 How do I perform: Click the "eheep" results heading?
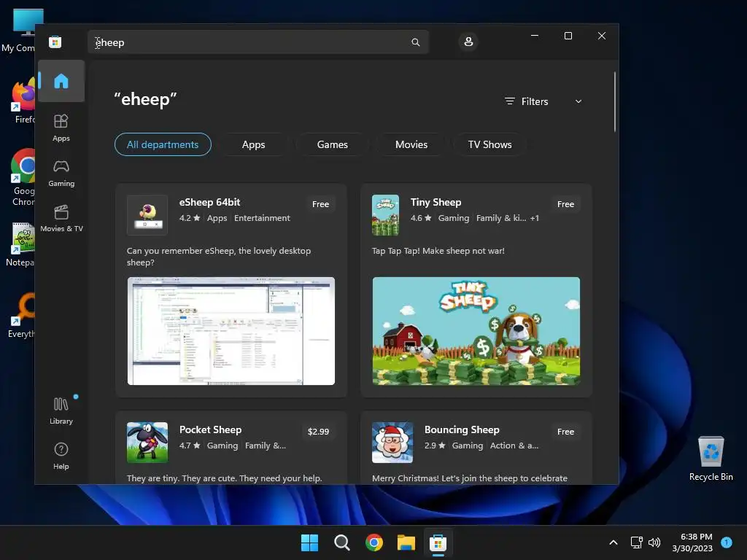tap(145, 99)
